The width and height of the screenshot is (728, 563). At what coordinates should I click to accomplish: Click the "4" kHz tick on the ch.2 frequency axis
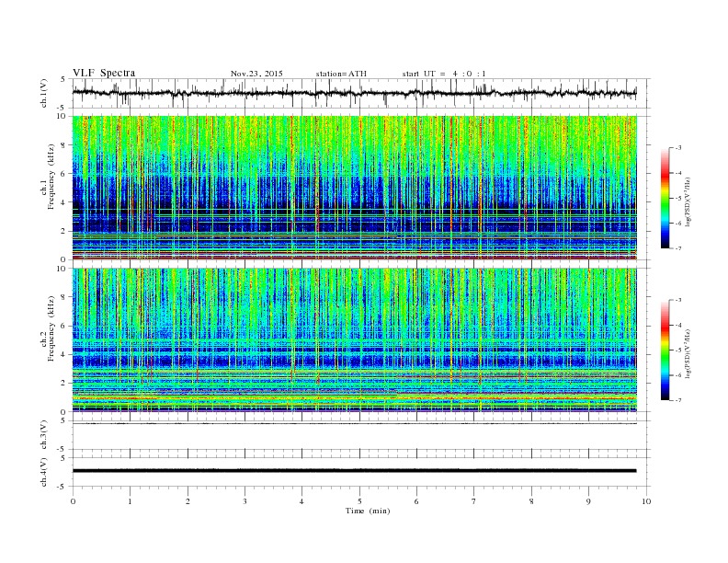64,354
